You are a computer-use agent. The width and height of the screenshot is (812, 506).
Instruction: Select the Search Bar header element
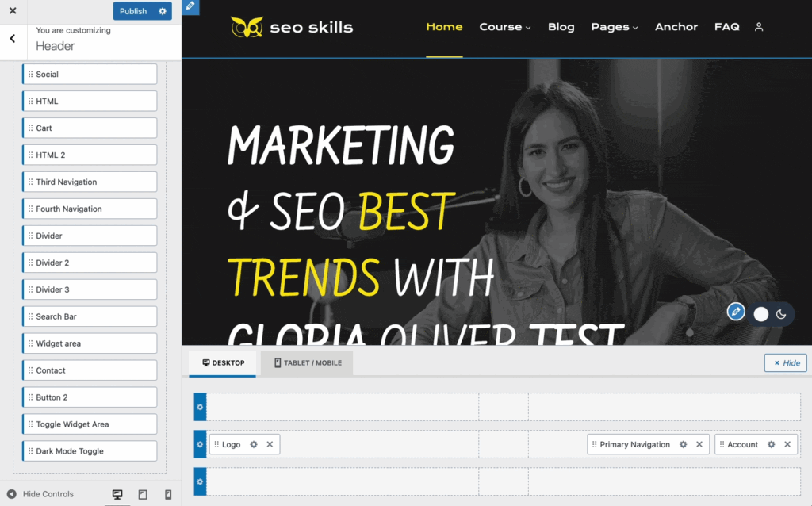[90, 316]
